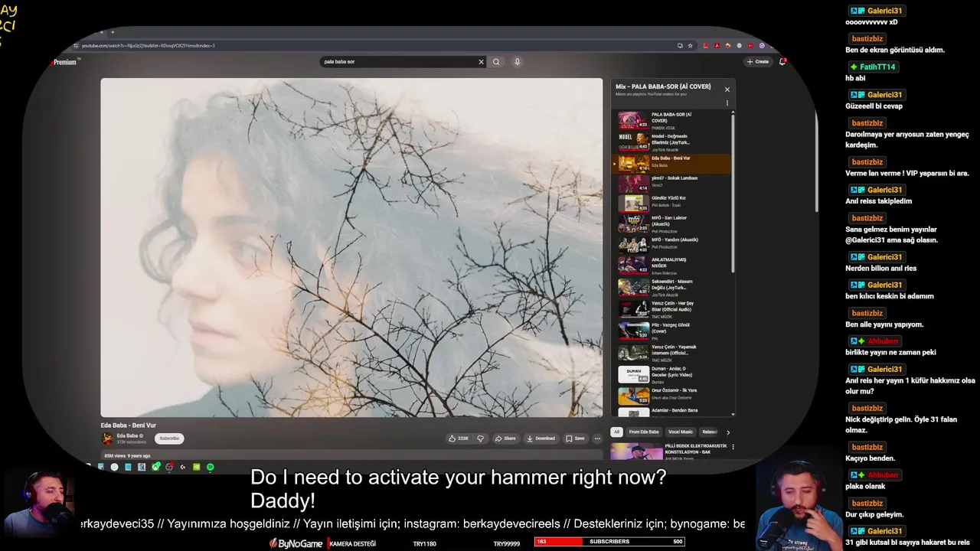Play 'Yavuz Çetin - Yaşamak İstemem'
Screen dimensions: 980x551
coord(671,352)
